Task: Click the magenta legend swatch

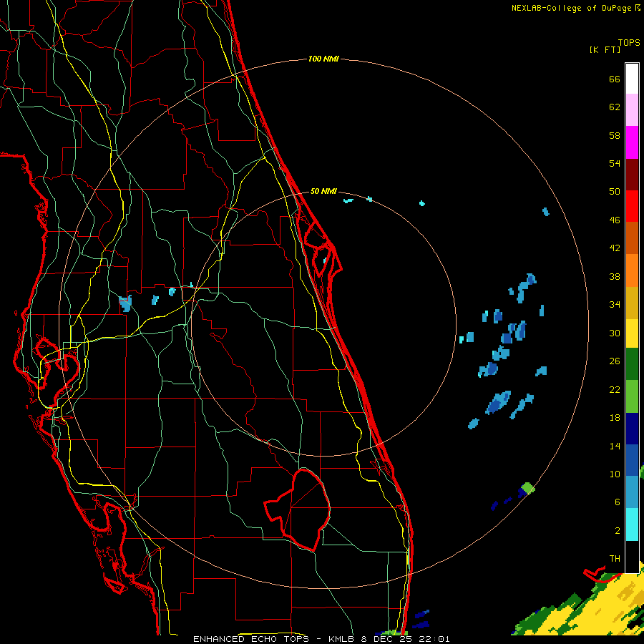Action: (x=632, y=142)
